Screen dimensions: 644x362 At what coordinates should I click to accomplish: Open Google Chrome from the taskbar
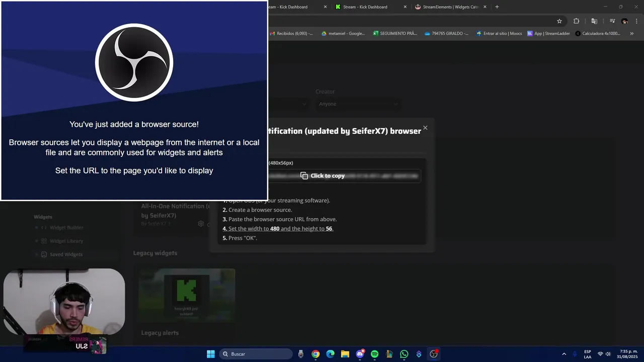tap(315, 354)
